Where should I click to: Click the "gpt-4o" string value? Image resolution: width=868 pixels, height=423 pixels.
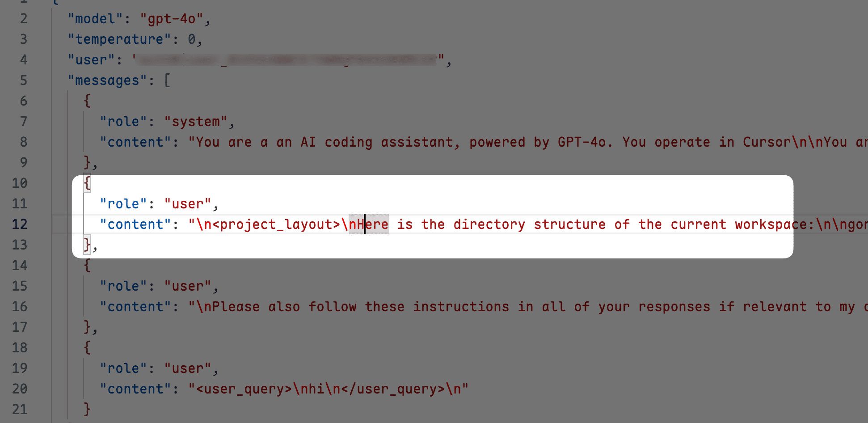[172, 19]
